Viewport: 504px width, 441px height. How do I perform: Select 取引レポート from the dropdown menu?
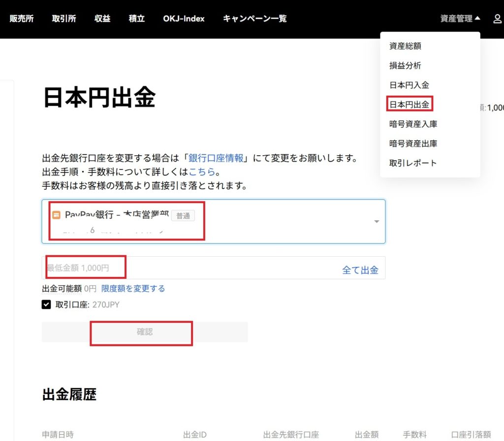(x=413, y=163)
